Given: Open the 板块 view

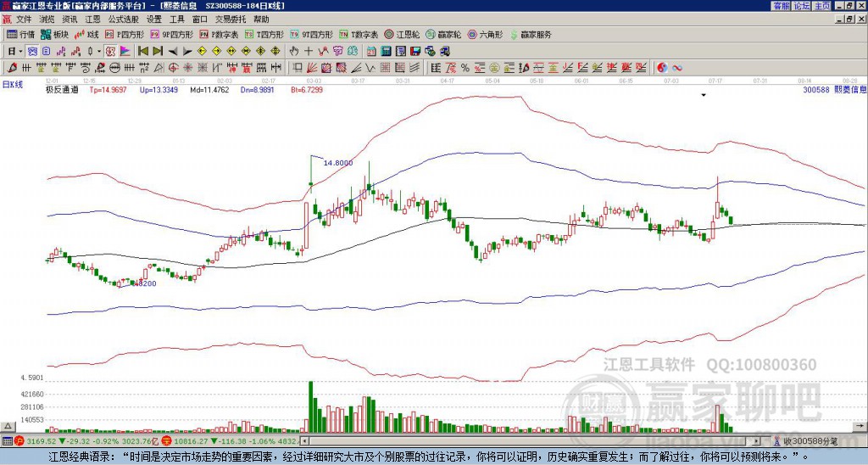Looking at the screenshot, I should [54, 34].
